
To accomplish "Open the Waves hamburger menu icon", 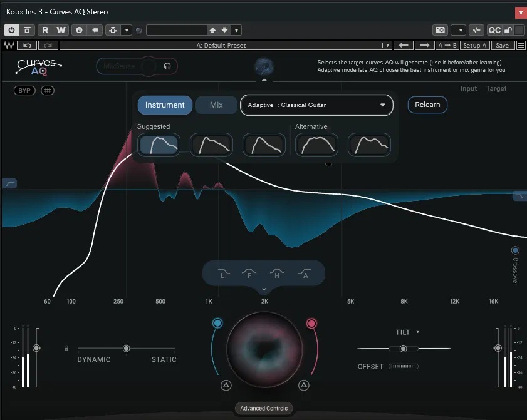I will 521,45.
